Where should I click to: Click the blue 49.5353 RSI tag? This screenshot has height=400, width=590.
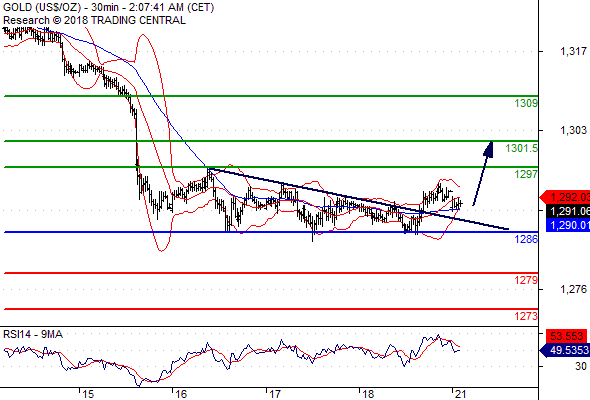[565, 350]
